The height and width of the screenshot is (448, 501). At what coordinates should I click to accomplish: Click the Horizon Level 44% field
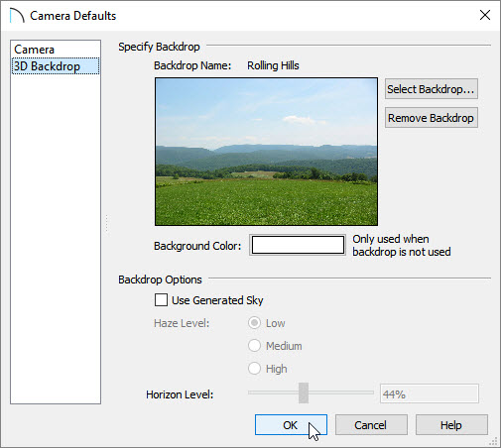click(x=430, y=393)
